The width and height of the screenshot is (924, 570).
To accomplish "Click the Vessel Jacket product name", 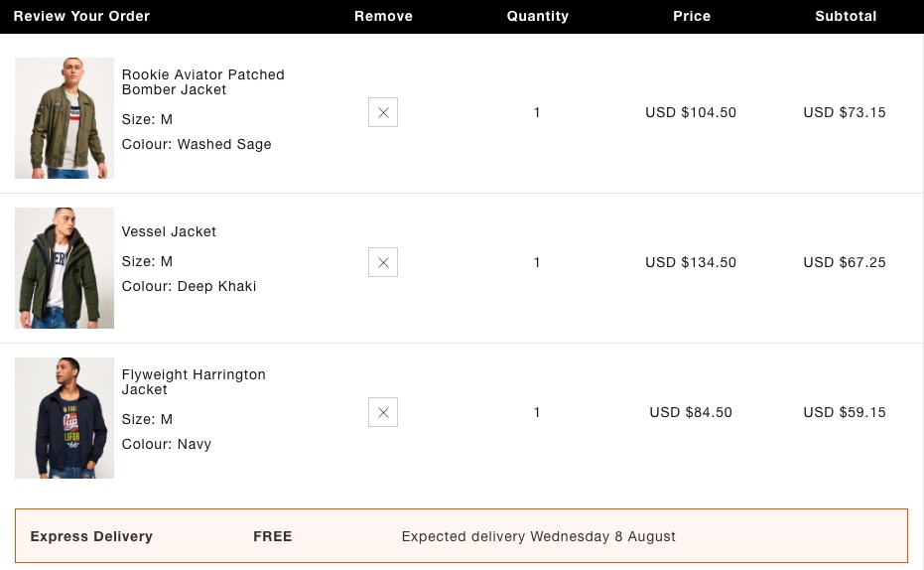I will click(x=169, y=231).
